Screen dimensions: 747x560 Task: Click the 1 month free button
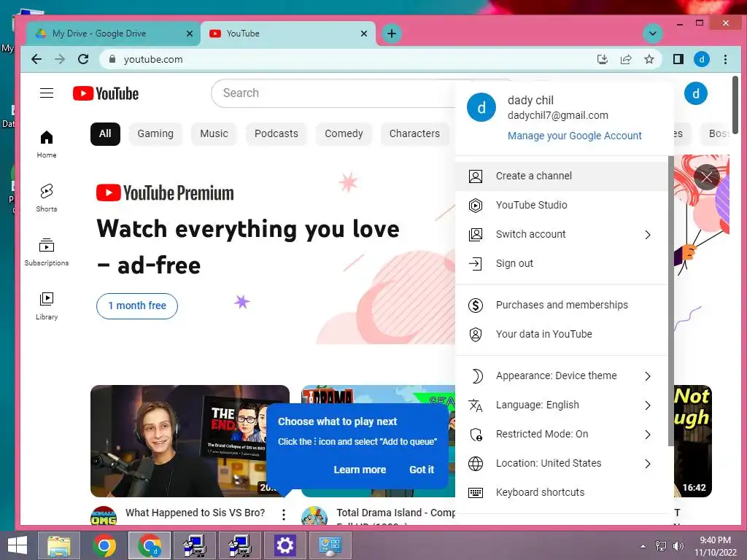137,306
